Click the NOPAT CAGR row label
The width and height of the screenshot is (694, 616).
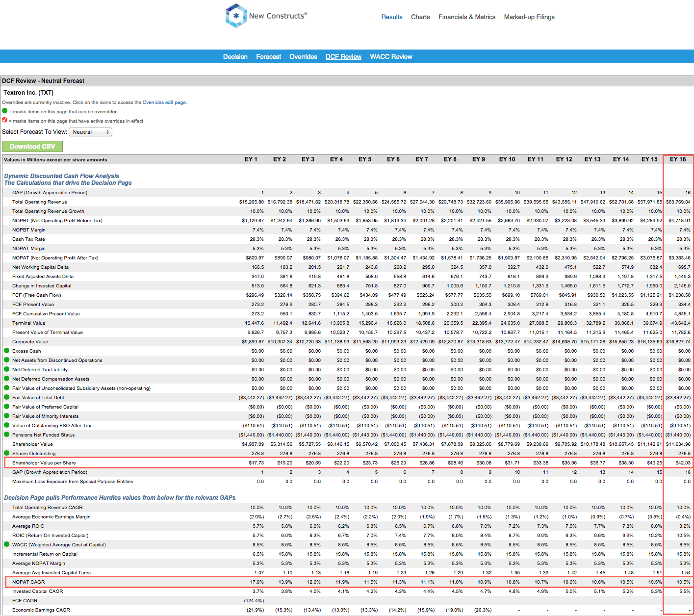click(x=28, y=582)
